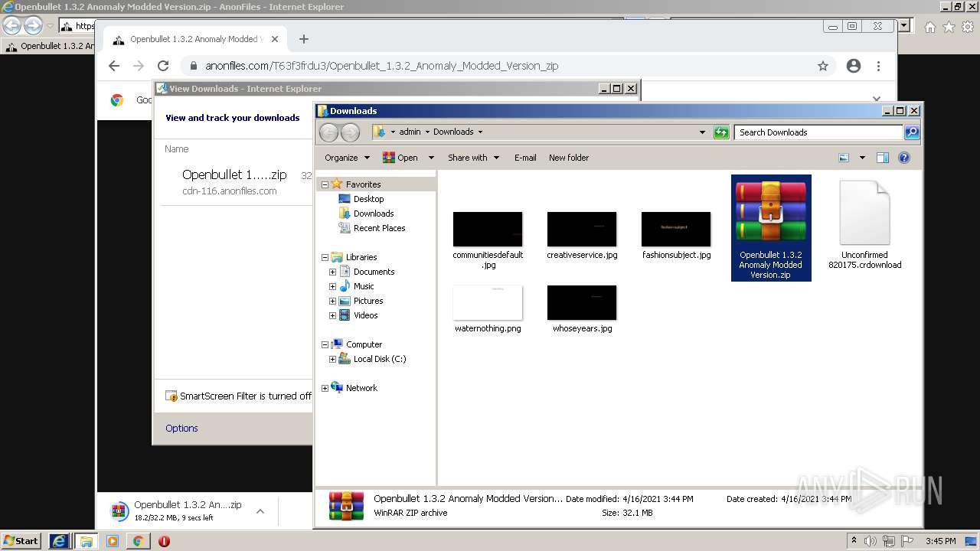Click the refresh button beside address bar

[721, 132]
